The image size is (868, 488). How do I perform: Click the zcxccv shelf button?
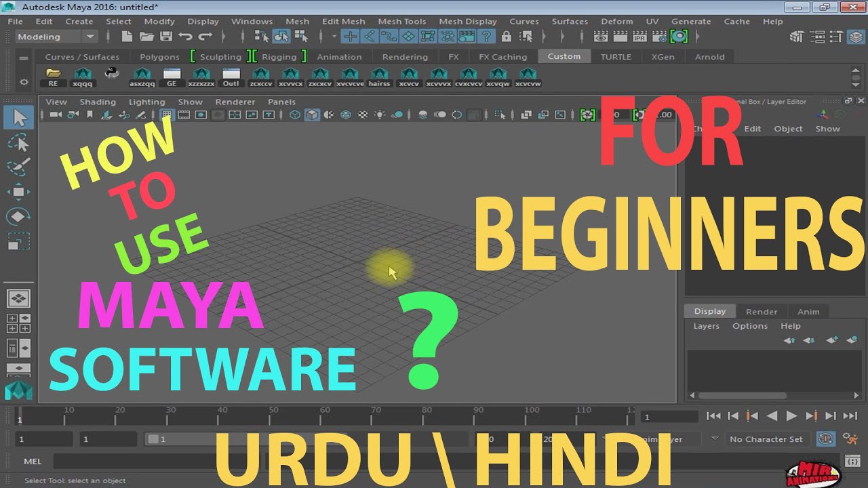tap(260, 77)
